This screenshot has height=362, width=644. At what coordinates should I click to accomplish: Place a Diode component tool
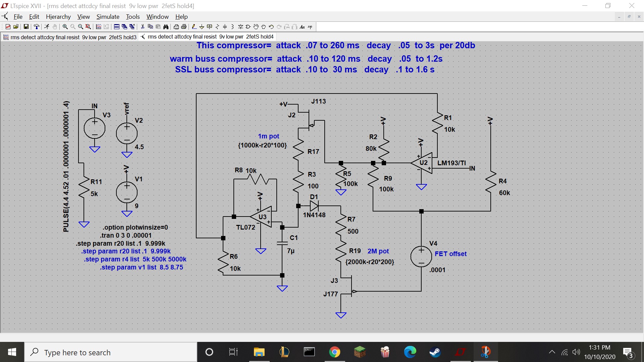240,27
